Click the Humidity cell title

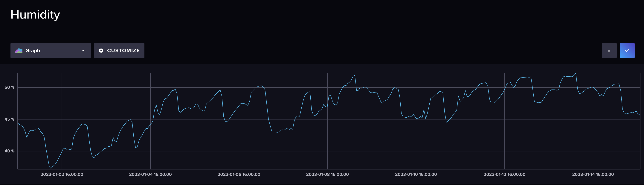35,15
